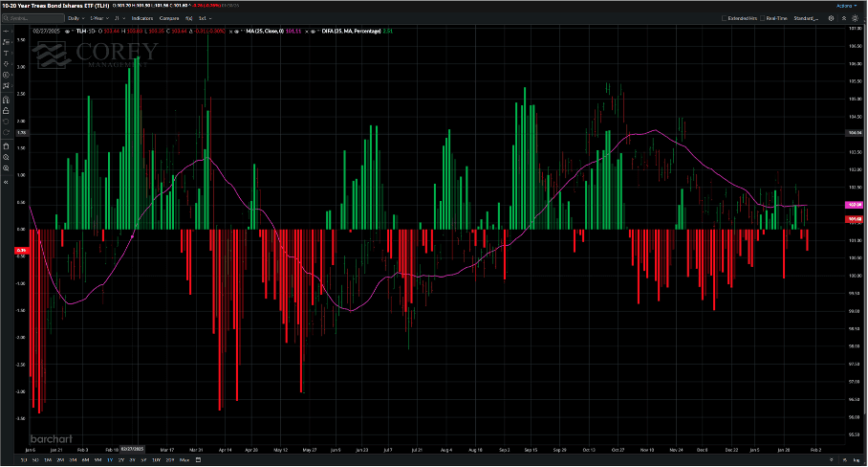Click the red last price label on axis

click(x=855, y=219)
